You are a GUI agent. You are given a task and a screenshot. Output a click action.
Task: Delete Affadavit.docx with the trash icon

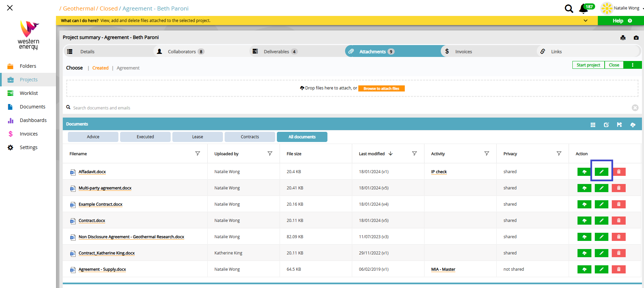point(619,172)
